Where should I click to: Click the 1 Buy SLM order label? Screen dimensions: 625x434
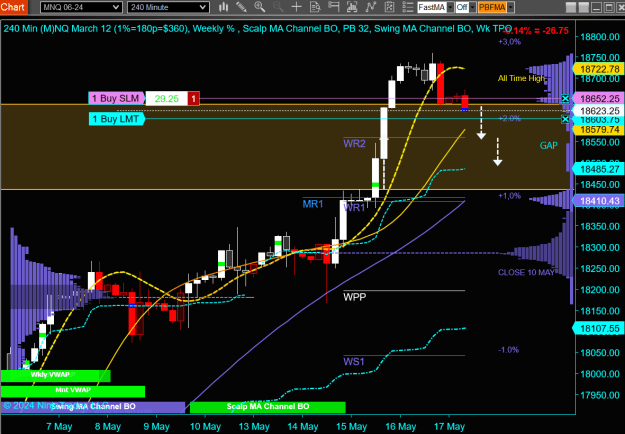[116, 98]
